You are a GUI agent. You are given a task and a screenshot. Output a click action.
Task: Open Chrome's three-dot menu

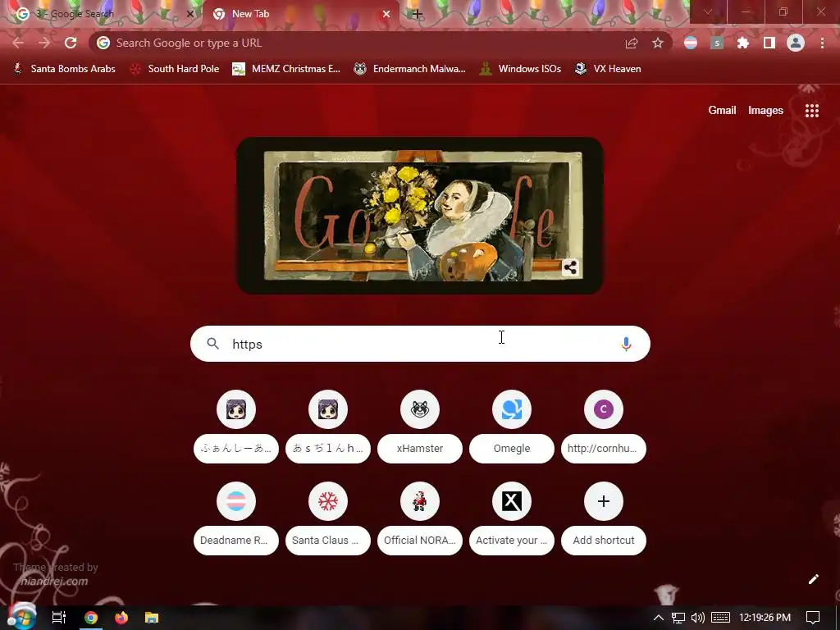pyautogui.click(x=822, y=43)
